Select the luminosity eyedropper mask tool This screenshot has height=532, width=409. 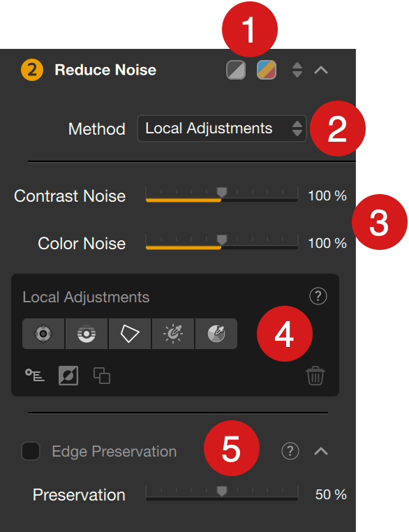click(173, 334)
